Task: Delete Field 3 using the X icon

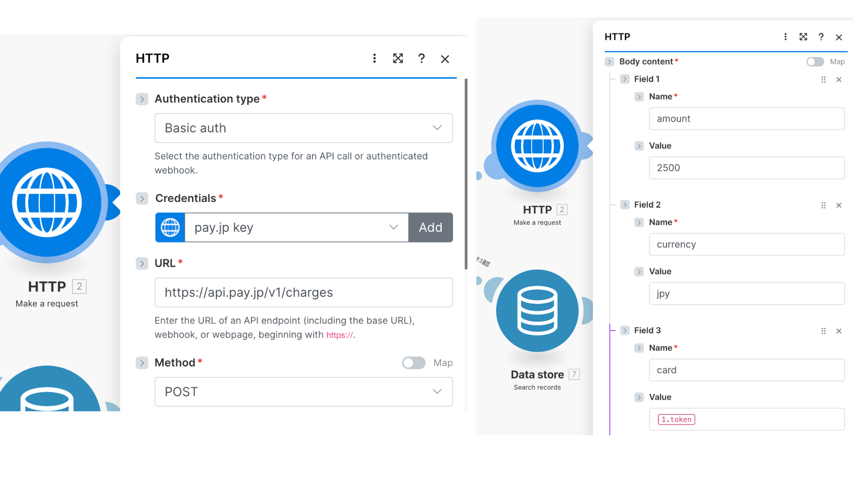Action: coord(839,331)
